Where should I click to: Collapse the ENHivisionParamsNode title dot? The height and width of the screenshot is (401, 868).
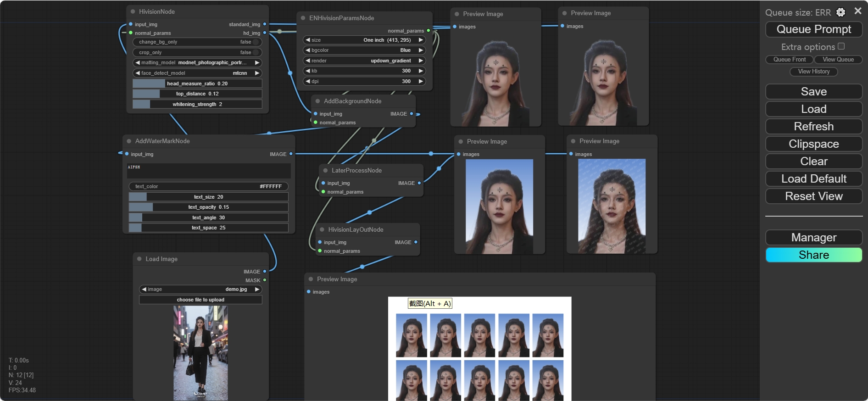(303, 18)
